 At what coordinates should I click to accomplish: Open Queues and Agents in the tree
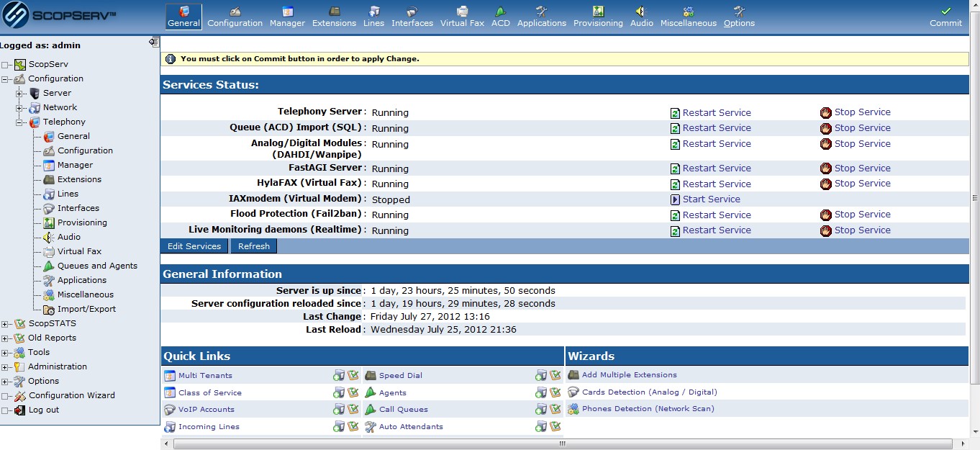point(97,266)
